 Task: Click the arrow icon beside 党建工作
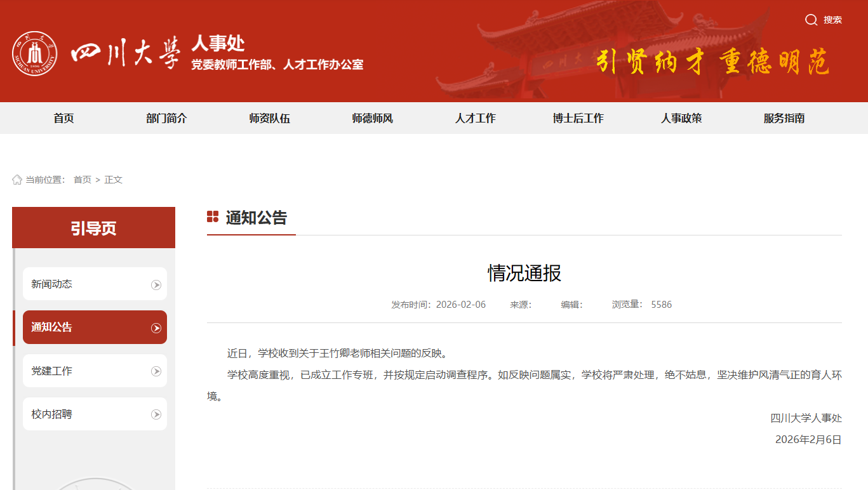tap(156, 371)
